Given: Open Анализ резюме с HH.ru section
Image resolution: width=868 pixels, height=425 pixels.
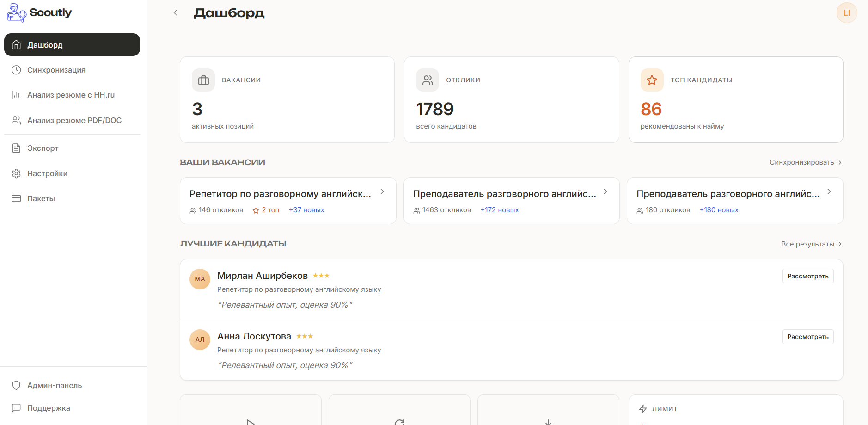Looking at the screenshot, I should coord(70,95).
